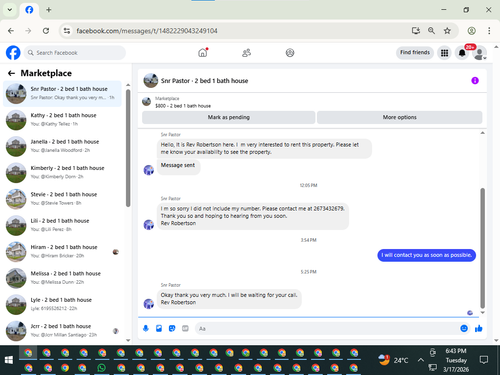This screenshot has height=375, width=500.
Task: Open the taskbar clock and date
Action: point(456,360)
